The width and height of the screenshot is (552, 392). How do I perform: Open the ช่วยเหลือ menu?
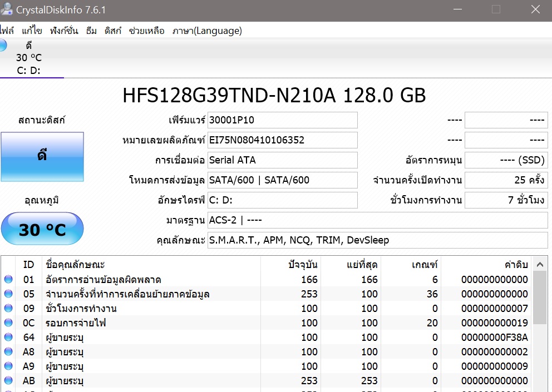coord(146,31)
